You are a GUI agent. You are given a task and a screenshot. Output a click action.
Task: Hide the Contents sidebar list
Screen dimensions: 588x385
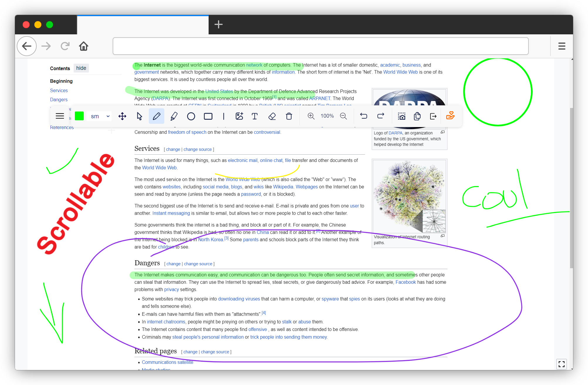coord(81,68)
